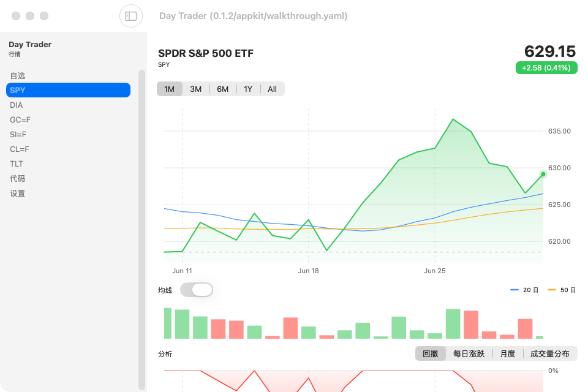Click the Jun 18 date axis label
The height and width of the screenshot is (392, 588).
click(308, 271)
